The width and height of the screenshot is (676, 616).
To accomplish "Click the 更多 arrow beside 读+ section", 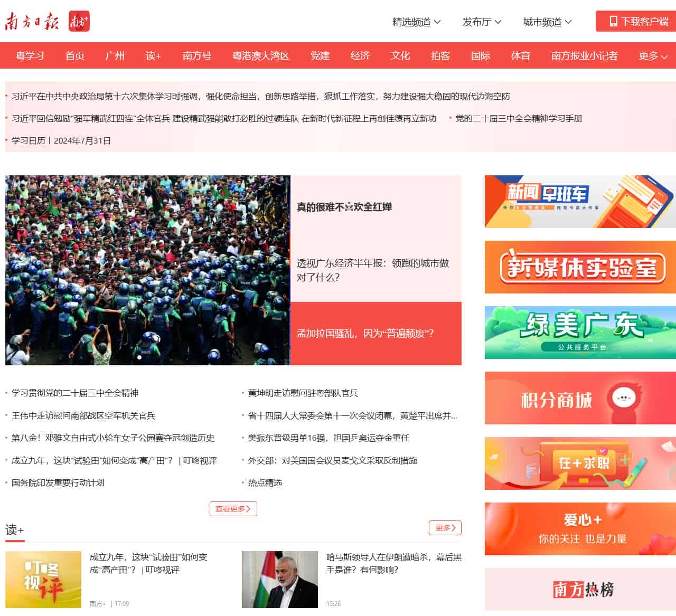I will coord(445,527).
